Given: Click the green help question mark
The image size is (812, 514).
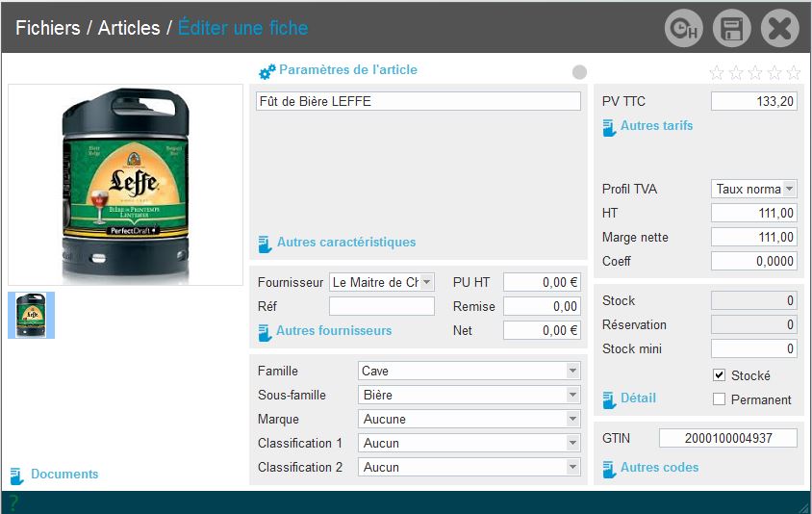Looking at the screenshot, I should [x=13, y=502].
